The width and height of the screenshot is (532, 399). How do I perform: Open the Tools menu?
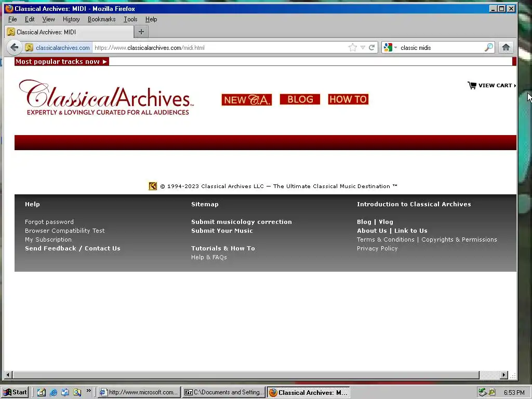[130, 19]
